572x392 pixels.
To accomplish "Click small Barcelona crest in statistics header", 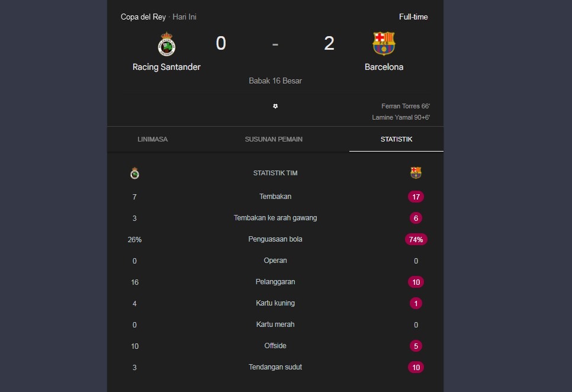I will coord(416,173).
